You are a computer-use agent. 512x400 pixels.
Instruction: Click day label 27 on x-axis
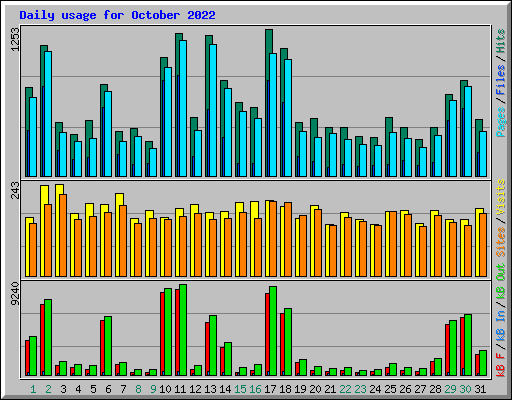click(420, 389)
